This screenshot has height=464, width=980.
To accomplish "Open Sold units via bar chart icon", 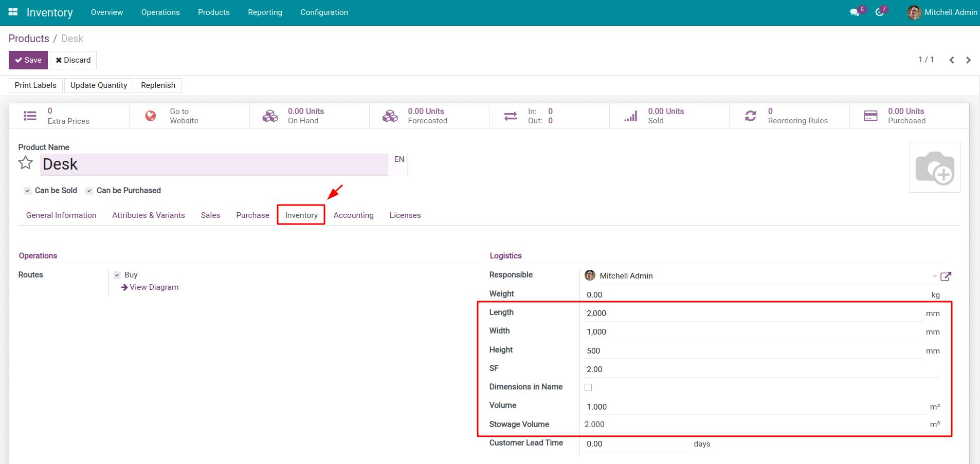I will coord(631,115).
